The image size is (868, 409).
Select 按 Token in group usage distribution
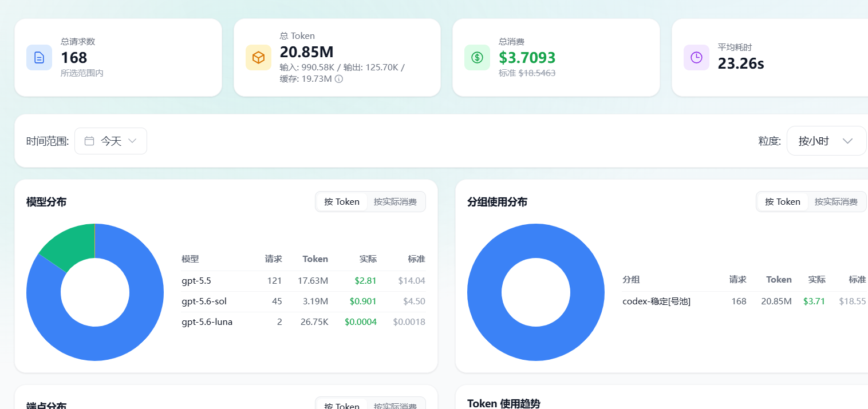point(783,201)
